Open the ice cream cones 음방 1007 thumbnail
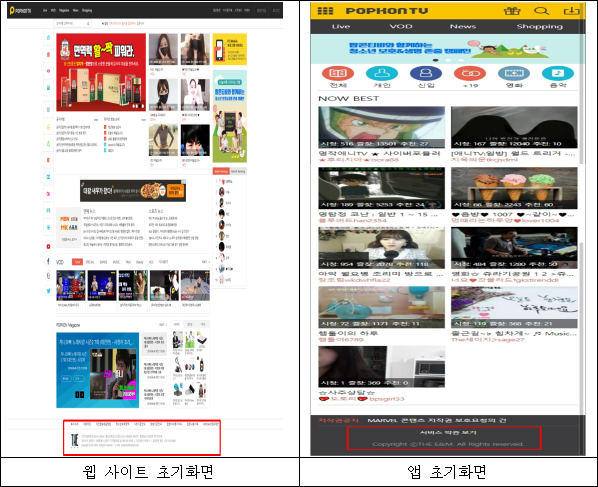The height and width of the screenshot is (487, 598). (514, 188)
